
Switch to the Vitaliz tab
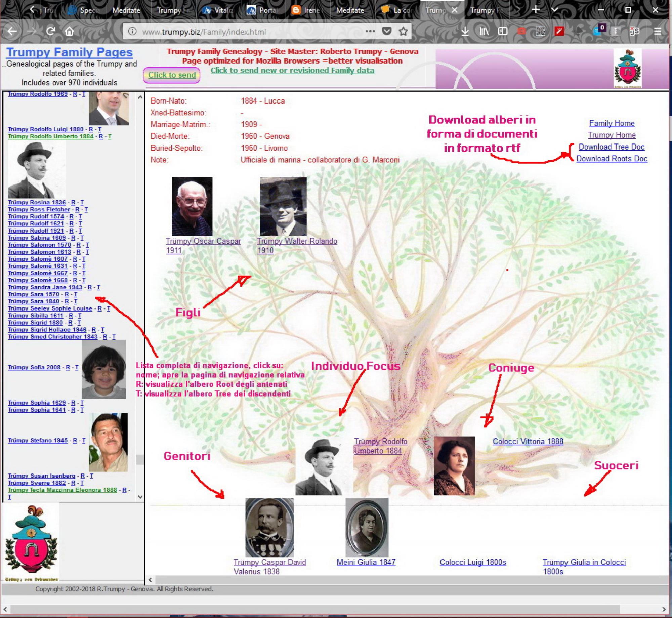(x=219, y=10)
